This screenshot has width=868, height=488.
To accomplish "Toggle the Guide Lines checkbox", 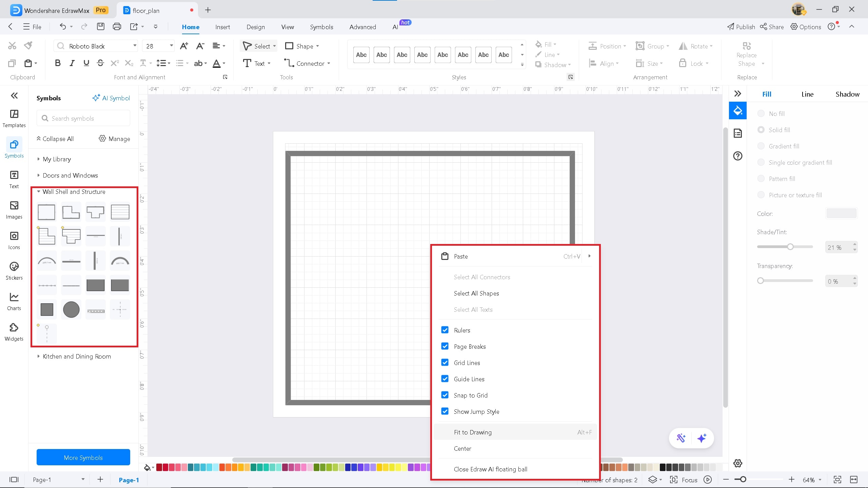I will click(445, 379).
